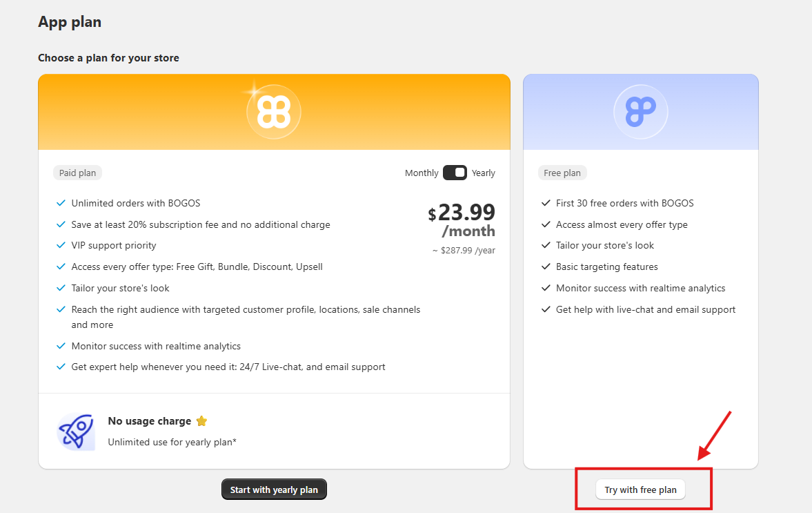This screenshot has height=513, width=812.
Task: Click checkmark next to Save at least 20%
Action: pyautogui.click(x=61, y=224)
